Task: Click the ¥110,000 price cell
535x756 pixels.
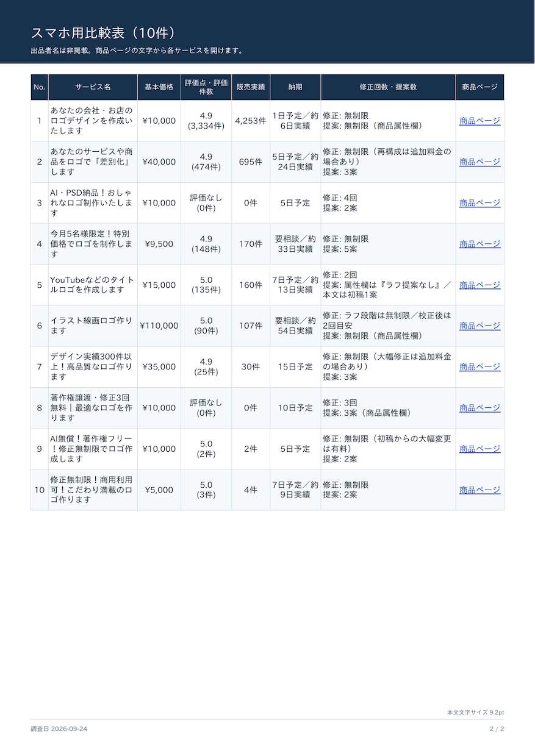Action: click(x=159, y=326)
